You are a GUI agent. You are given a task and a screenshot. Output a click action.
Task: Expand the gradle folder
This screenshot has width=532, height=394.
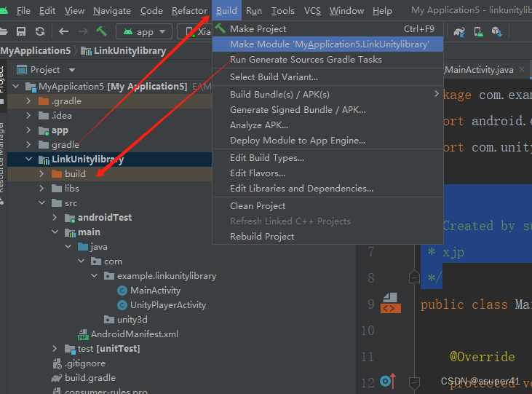(x=29, y=145)
